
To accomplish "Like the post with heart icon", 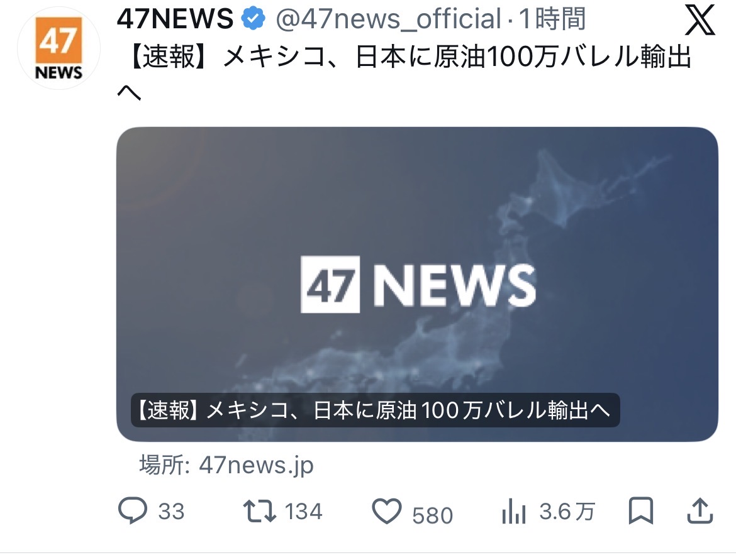I will tap(387, 511).
